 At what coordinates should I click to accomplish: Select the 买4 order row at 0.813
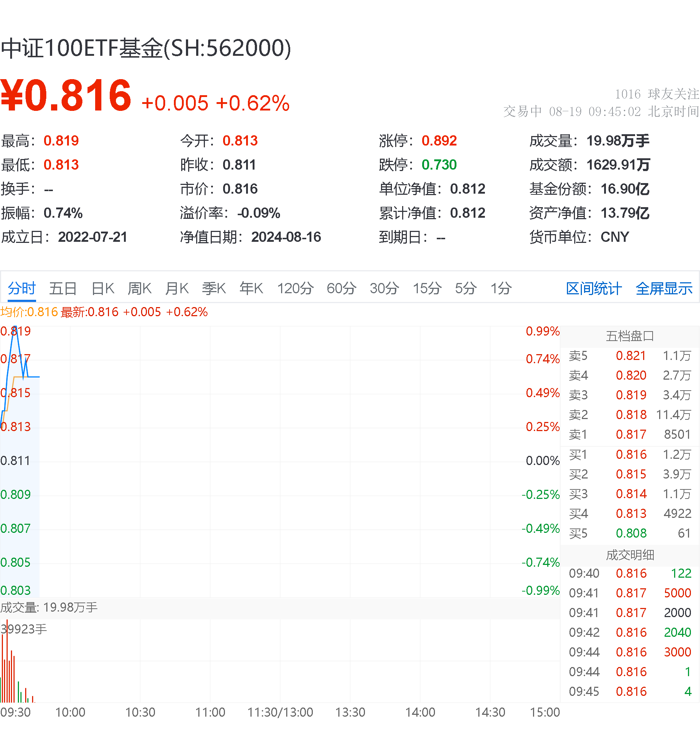[630, 514]
